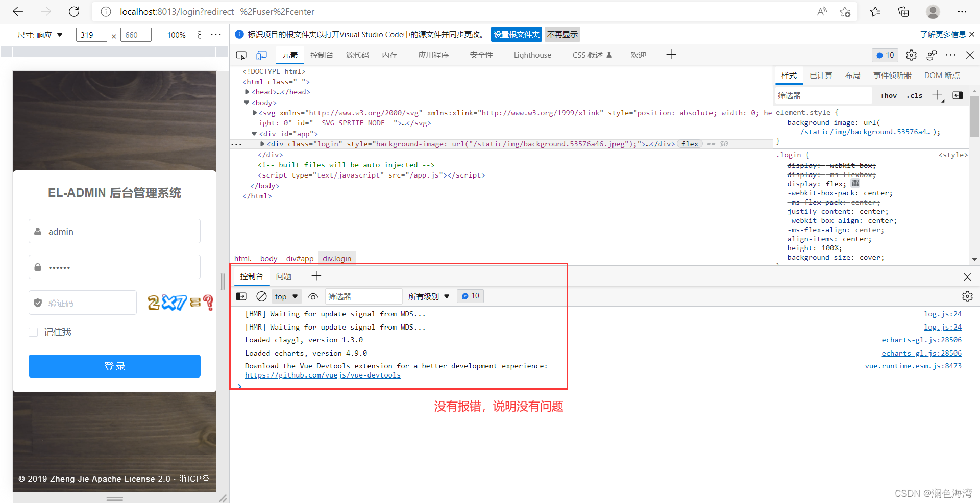Open the 所有级别 log level dropdown

click(428, 296)
